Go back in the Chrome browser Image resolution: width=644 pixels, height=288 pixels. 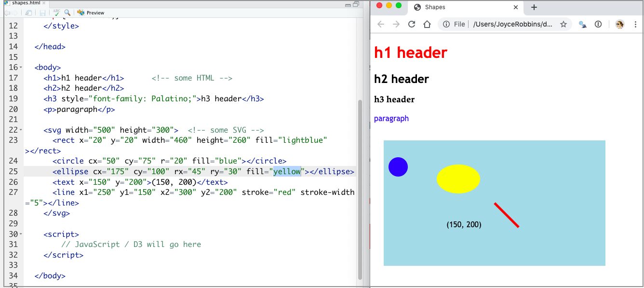[x=381, y=24]
